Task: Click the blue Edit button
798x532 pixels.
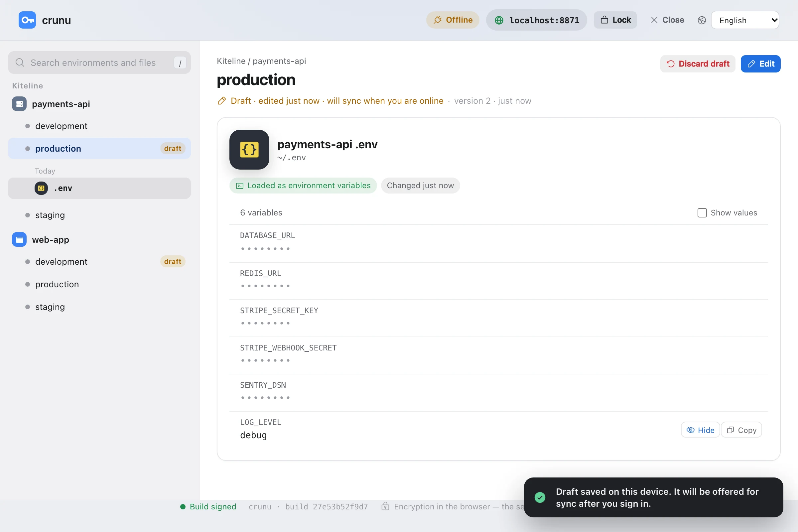Action: 760,64
